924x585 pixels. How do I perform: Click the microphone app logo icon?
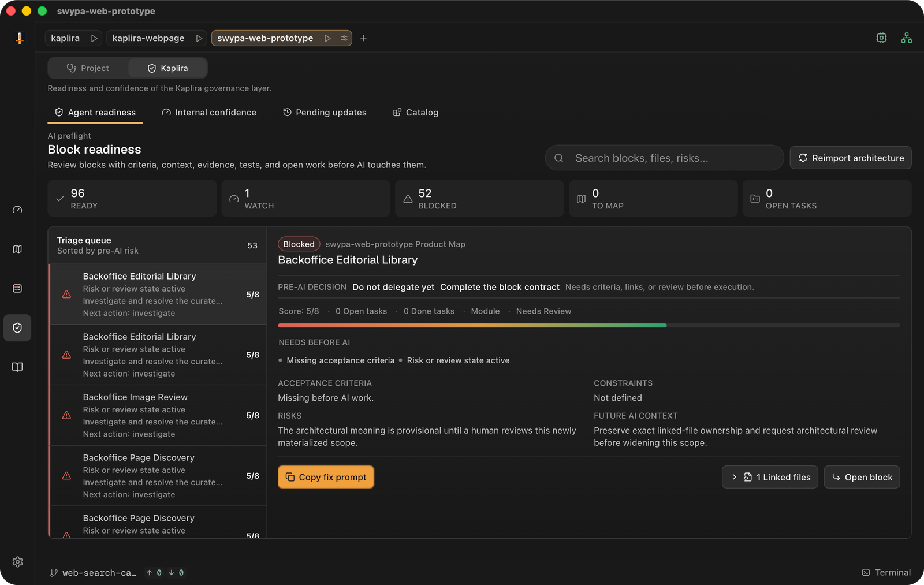19,38
